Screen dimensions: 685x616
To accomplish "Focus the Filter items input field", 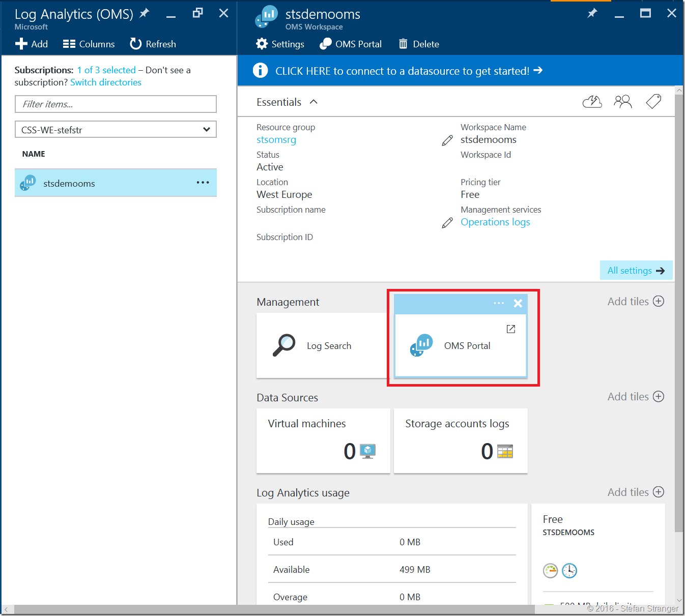I will coord(116,104).
